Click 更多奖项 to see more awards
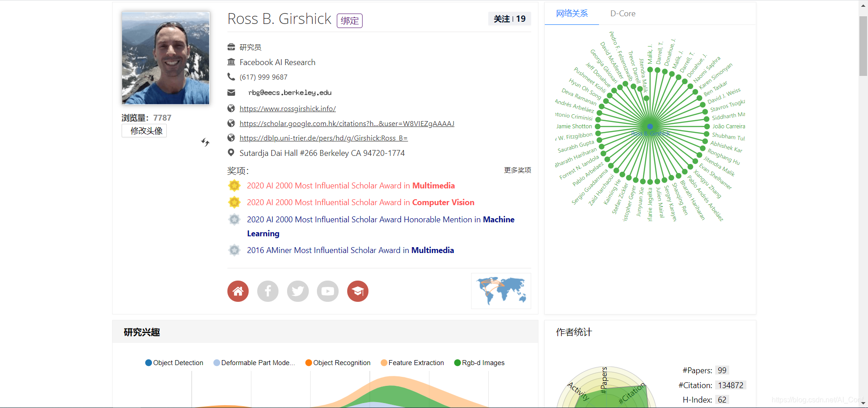 tap(518, 170)
